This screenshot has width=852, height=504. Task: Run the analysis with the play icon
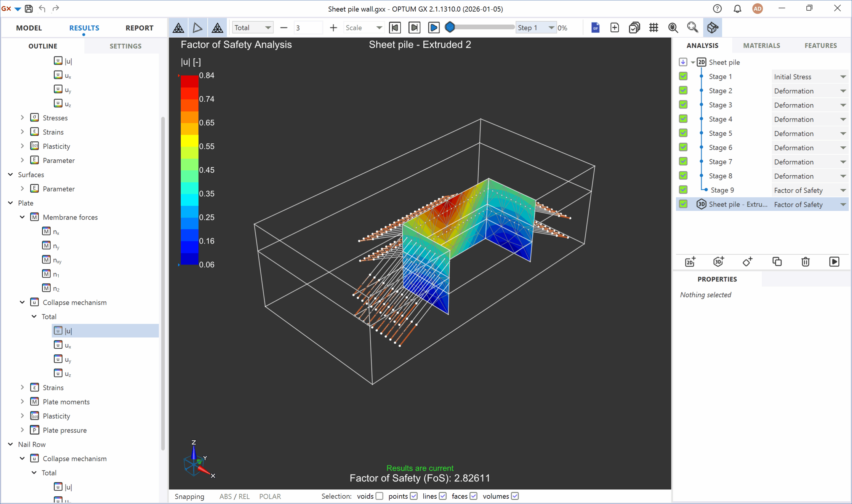834,261
